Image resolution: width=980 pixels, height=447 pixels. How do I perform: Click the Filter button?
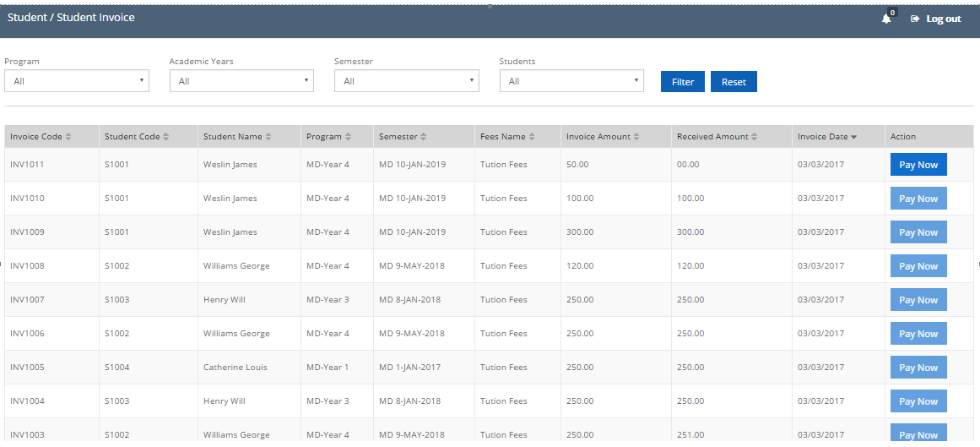click(683, 81)
